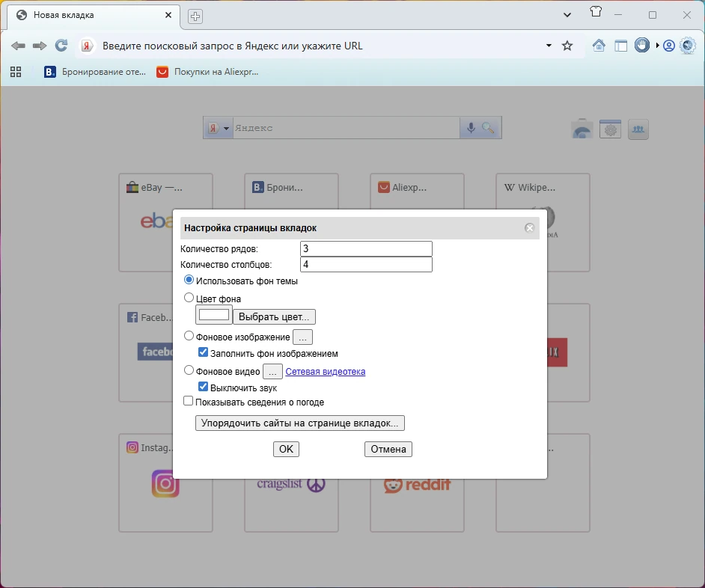Click the ad blocker hand icon

click(642, 45)
